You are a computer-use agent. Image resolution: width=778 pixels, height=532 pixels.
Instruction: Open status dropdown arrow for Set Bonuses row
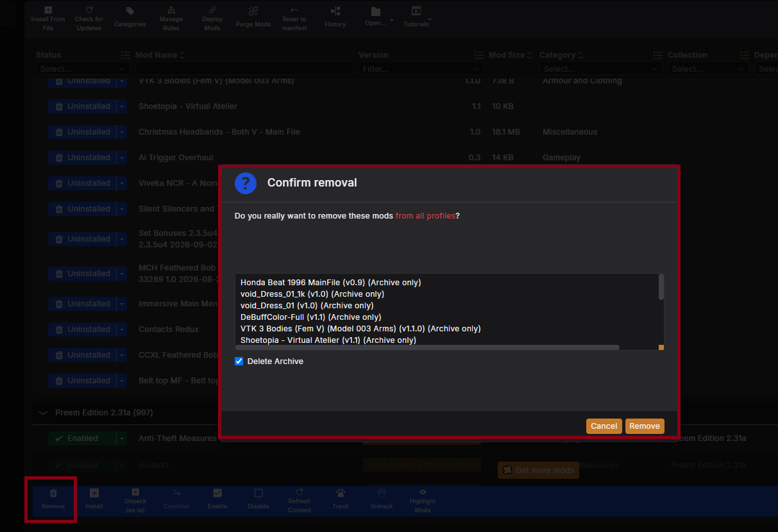point(122,239)
